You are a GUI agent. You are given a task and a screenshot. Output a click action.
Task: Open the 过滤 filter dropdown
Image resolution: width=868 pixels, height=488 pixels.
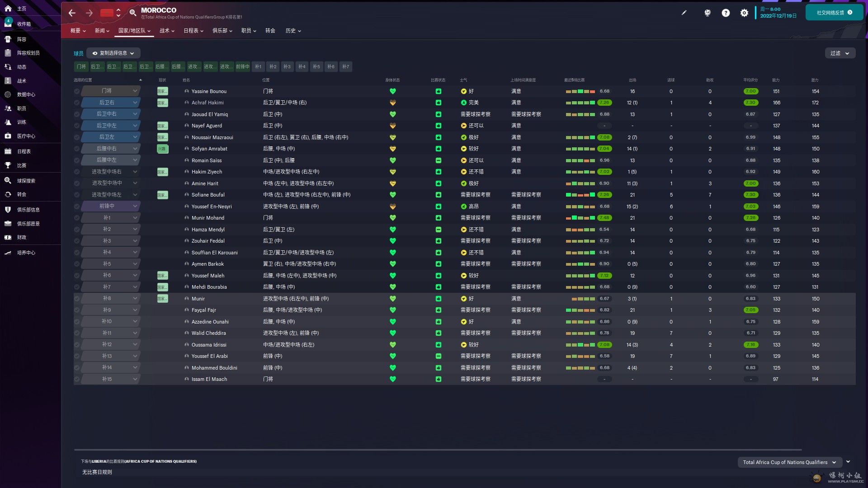click(840, 53)
